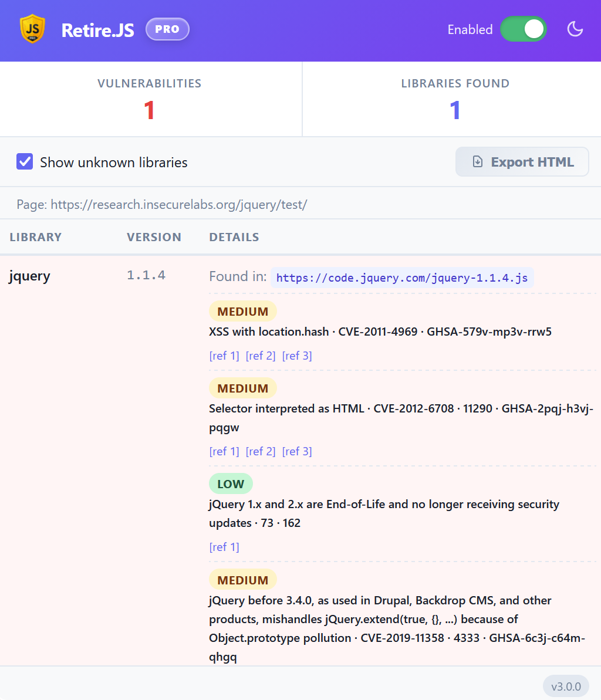The image size is (601, 700).
Task: Uncheck Show unknown libraries checkbox
Action: pos(25,161)
